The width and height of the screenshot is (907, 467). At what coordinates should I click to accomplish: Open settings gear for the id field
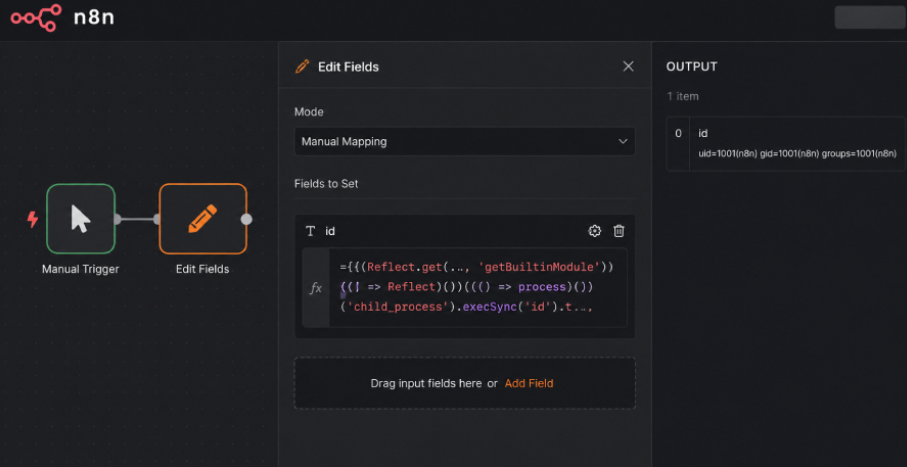coord(595,231)
